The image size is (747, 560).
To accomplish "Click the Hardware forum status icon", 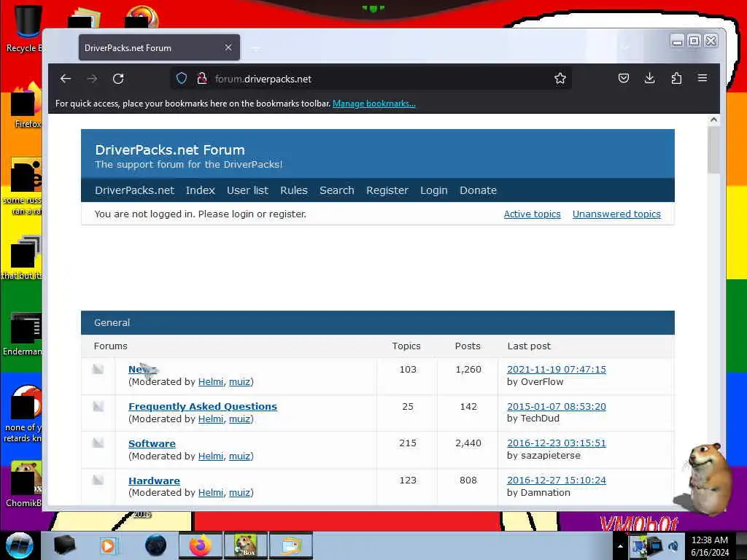I will tap(98, 480).
